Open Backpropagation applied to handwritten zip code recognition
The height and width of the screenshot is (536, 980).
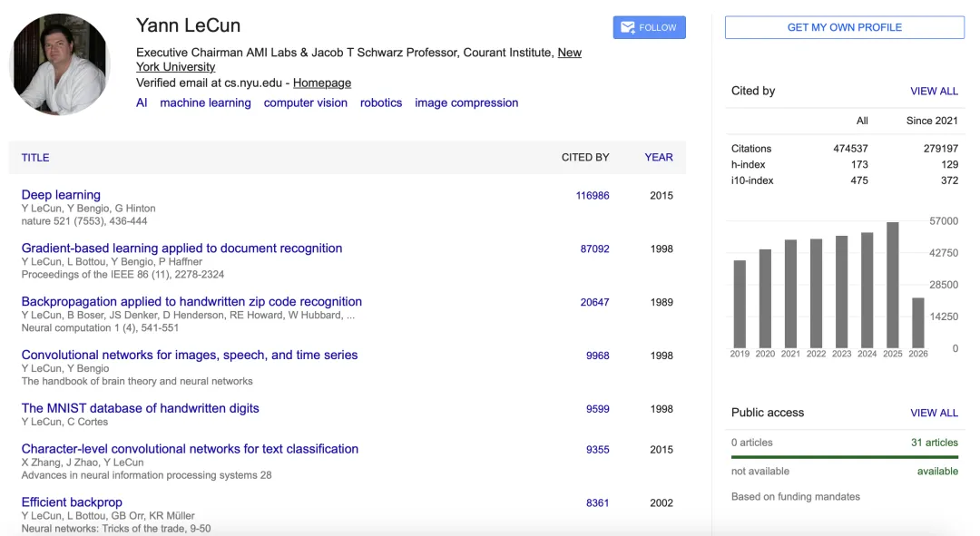191,302
